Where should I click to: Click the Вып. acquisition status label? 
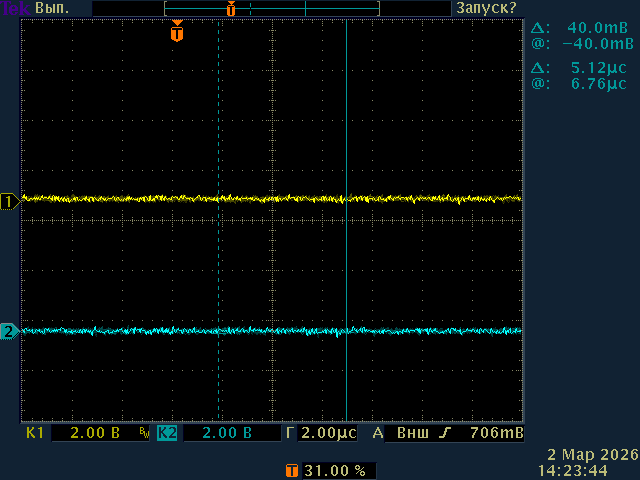(x=55, y=8)
